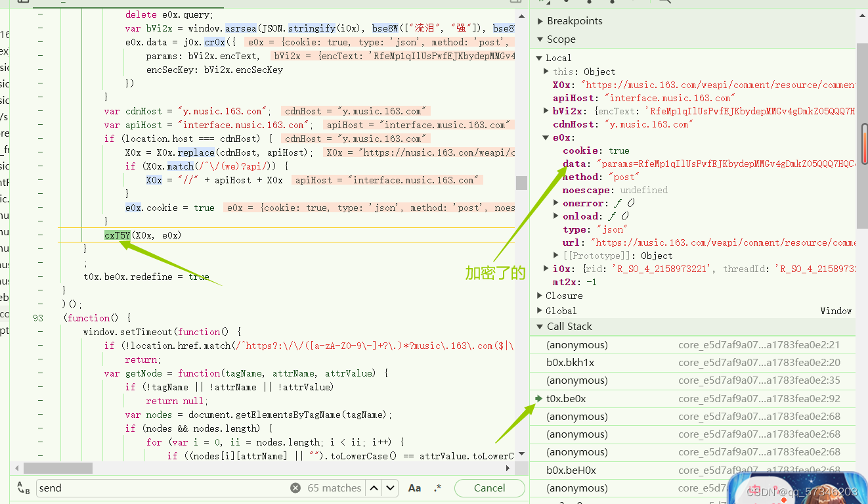
Task: Click 'delete e0x.query' code line
Action: coord(169,14)
